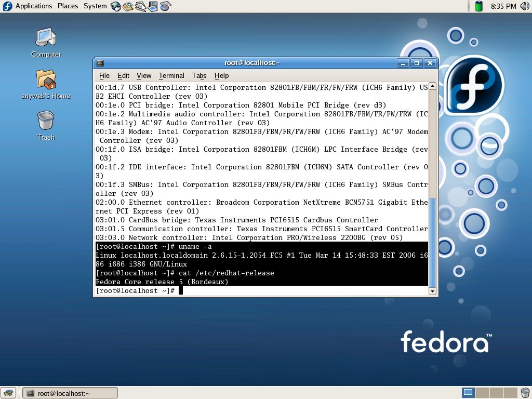The width and height of the screenshot is (532, 399).
Task: Minimize the root@localhost terminal window
Action: [x=403, y=63]
